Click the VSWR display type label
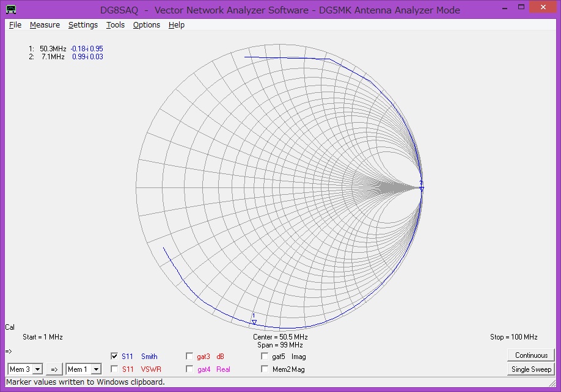Image resolution: width=561 pixels, height=392 pixels. pyautogui.click(x=150, y=369)
